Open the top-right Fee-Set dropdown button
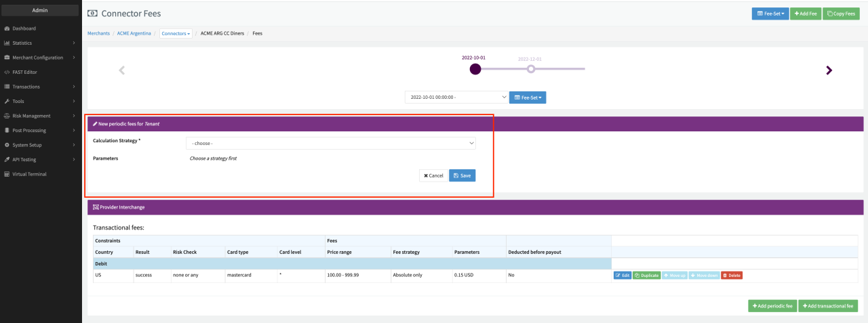The width and height of the screenshot is (868, 323). (770, 14)
